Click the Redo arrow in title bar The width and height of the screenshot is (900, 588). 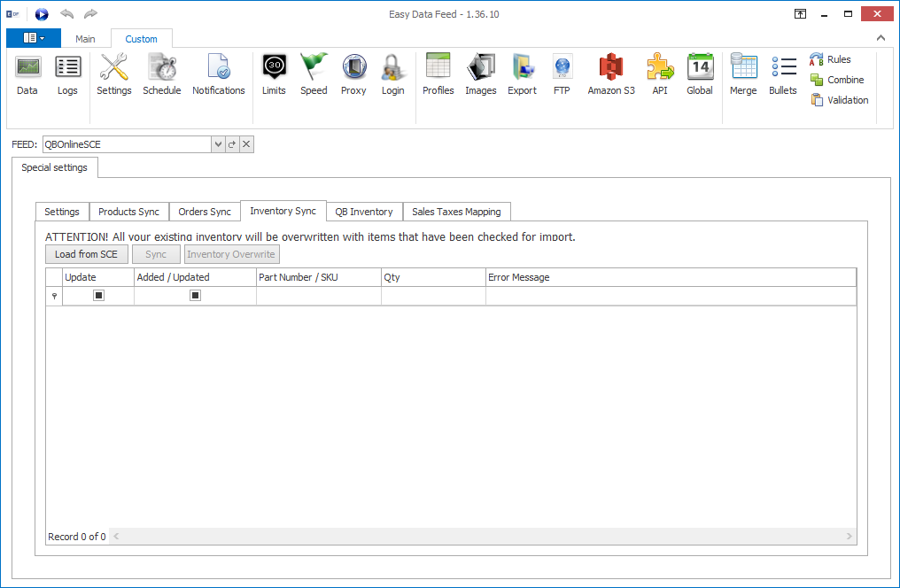click(x=90, y=14)
